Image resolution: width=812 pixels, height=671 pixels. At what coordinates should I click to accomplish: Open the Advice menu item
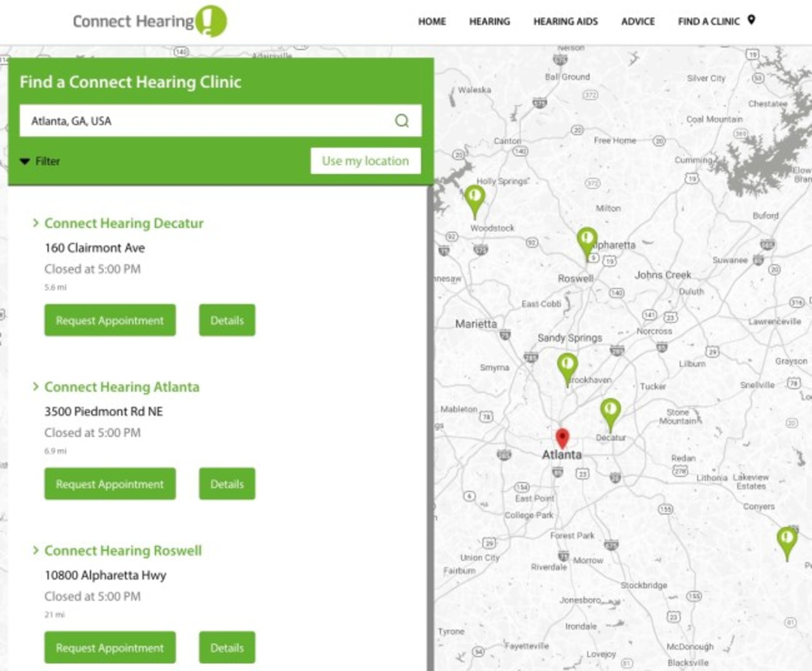638,21
